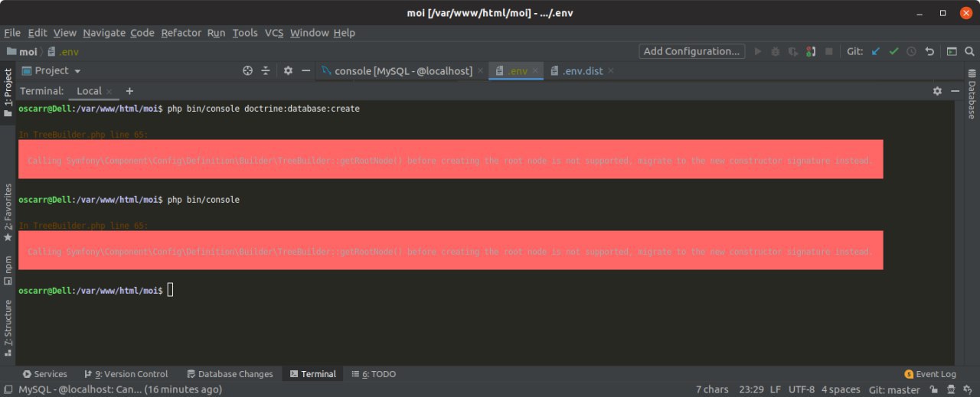Image resolution: width=980 pixels, height=397 pixels.
Task: Click the Git commit checkmark icon
Action: pos(893,51)
